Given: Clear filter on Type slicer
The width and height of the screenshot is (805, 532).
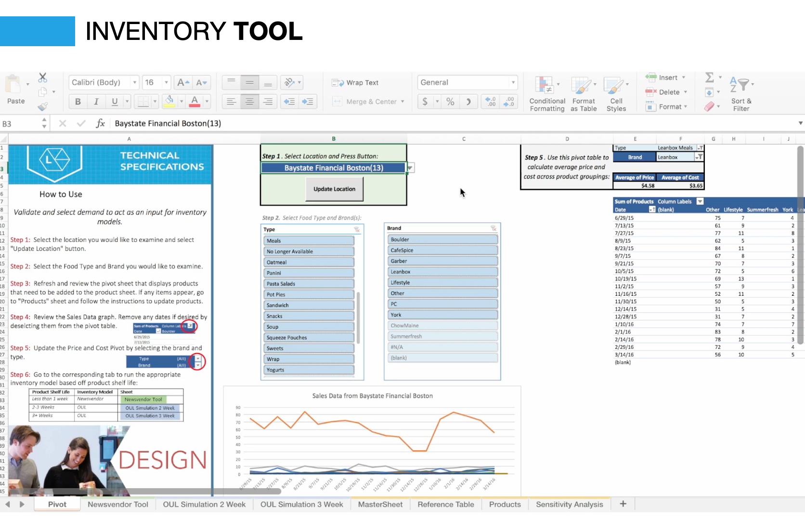Looking at the screenshot, I should [357, 229].
